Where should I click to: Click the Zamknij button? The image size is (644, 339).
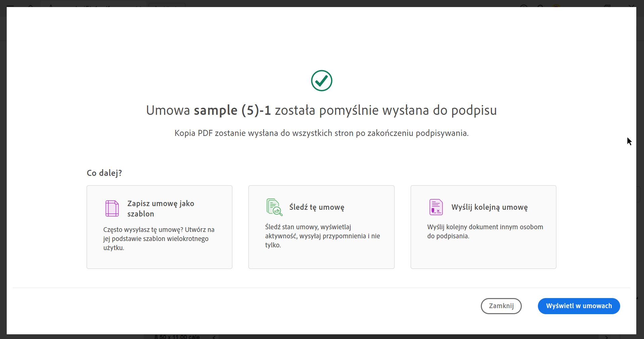pyautogui.click(x=501, y=306)
